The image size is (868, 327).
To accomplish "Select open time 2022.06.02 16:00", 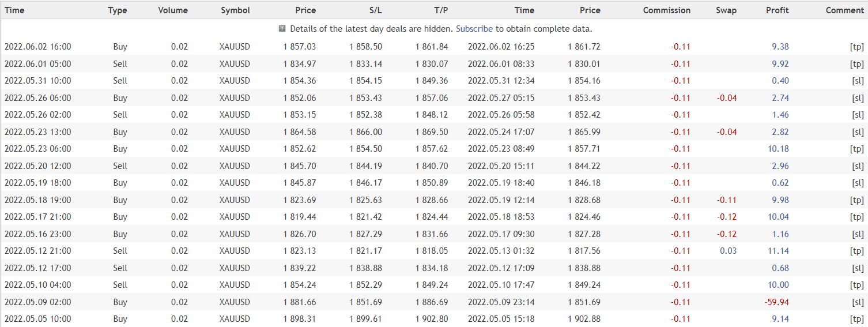I will (38, 47).
